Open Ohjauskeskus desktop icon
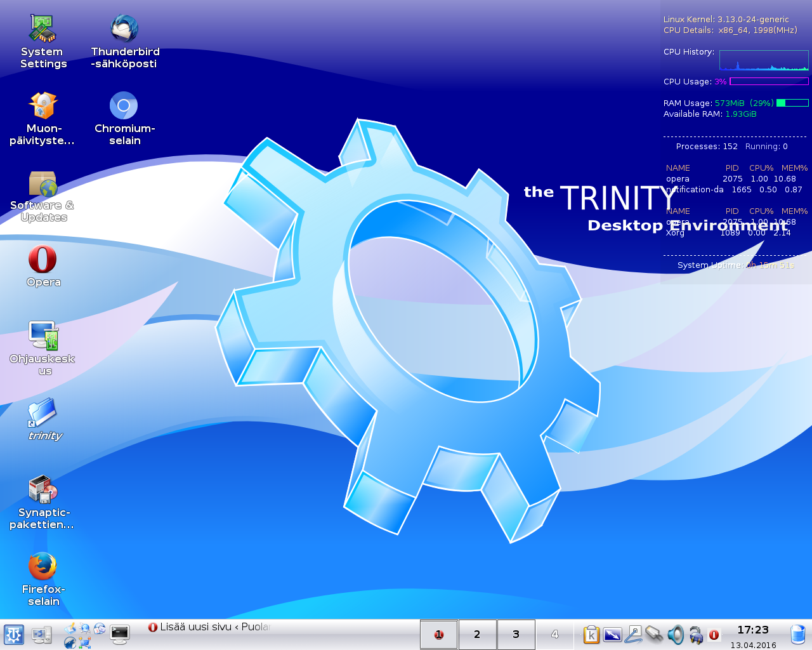The height and width of the screenshot is (650, 812). point(43,348)
